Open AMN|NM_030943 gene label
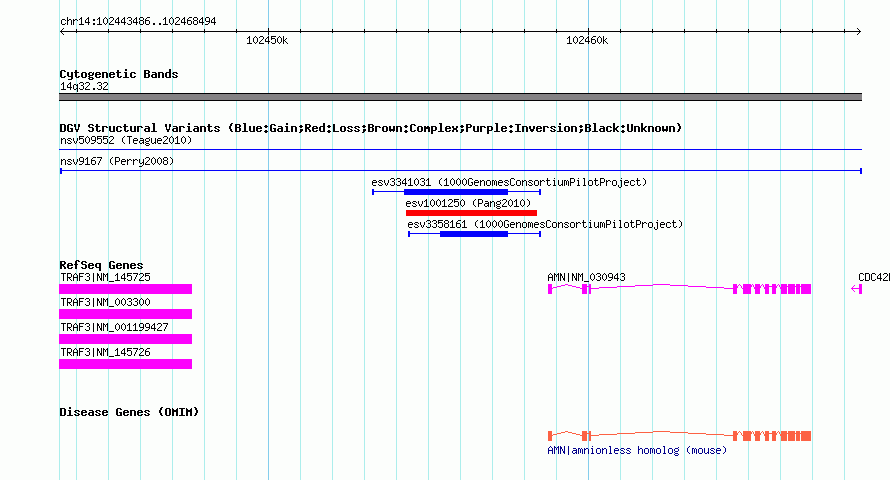The height and width of the screenshot is (480, 890). (x=586, y=277)
